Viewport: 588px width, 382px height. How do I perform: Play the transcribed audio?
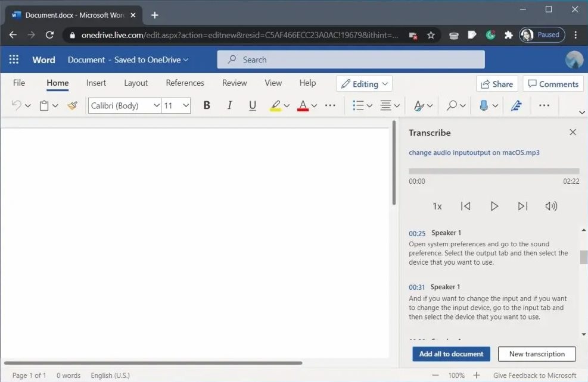(x=494, y=206)
